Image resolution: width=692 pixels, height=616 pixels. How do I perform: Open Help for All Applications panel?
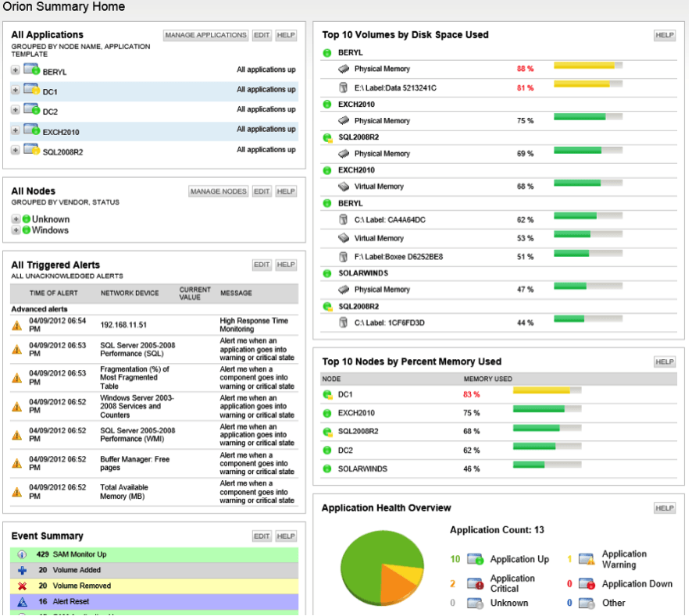[x=286, y=35]
